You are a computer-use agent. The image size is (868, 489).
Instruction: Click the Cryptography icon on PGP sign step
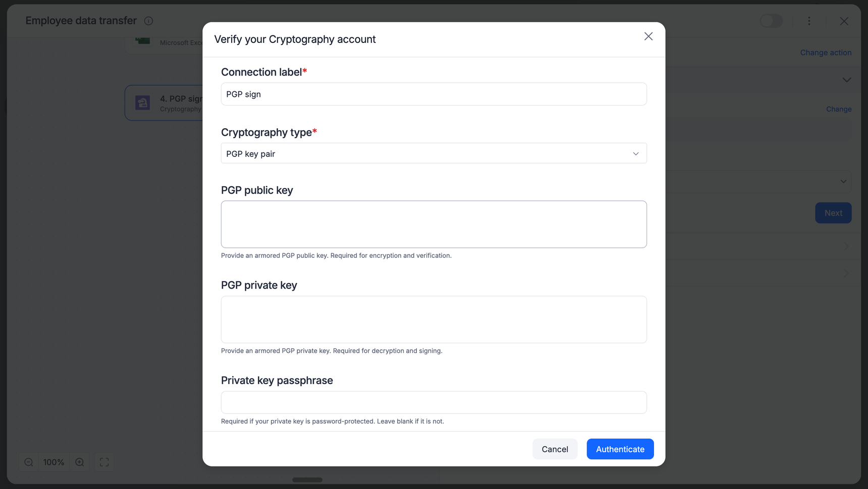143,103
